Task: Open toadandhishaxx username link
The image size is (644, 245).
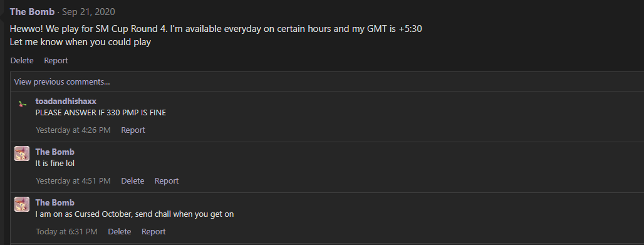Action: click(66, 101)
